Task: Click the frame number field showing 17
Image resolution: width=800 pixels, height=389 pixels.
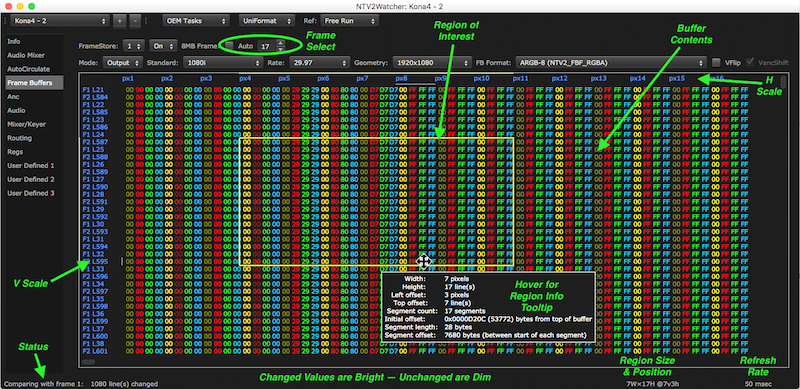Action: (x=266, y=46)
